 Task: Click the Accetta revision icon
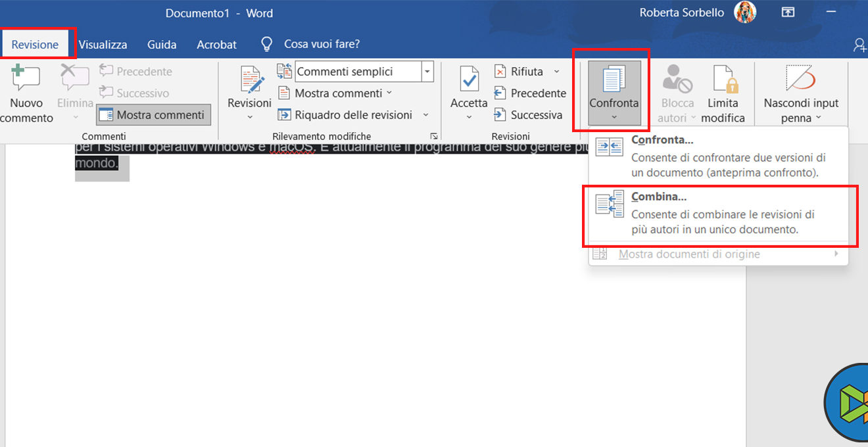coord(469,79)
